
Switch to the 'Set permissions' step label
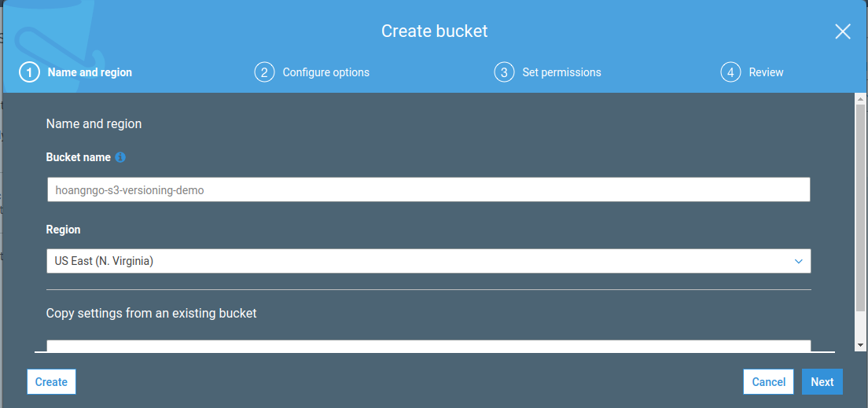point(561,72)
